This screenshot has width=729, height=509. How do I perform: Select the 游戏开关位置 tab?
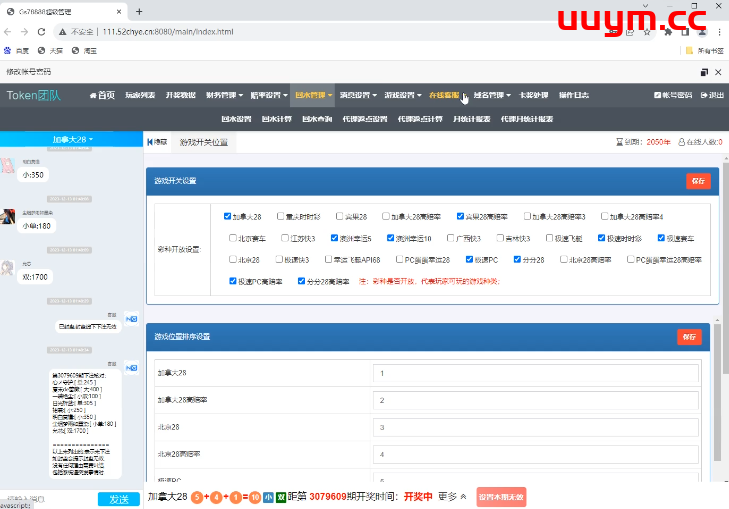(x=204, y=142)
